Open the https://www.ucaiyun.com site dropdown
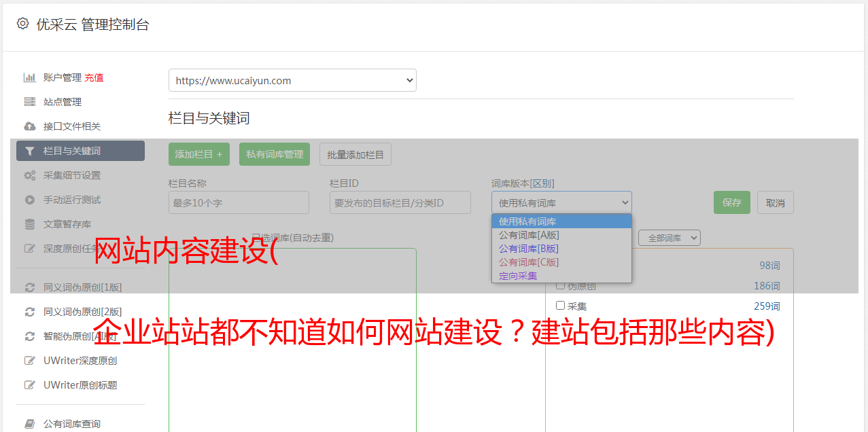The width and height of the screenshot is (868, 432). (292, 80)
